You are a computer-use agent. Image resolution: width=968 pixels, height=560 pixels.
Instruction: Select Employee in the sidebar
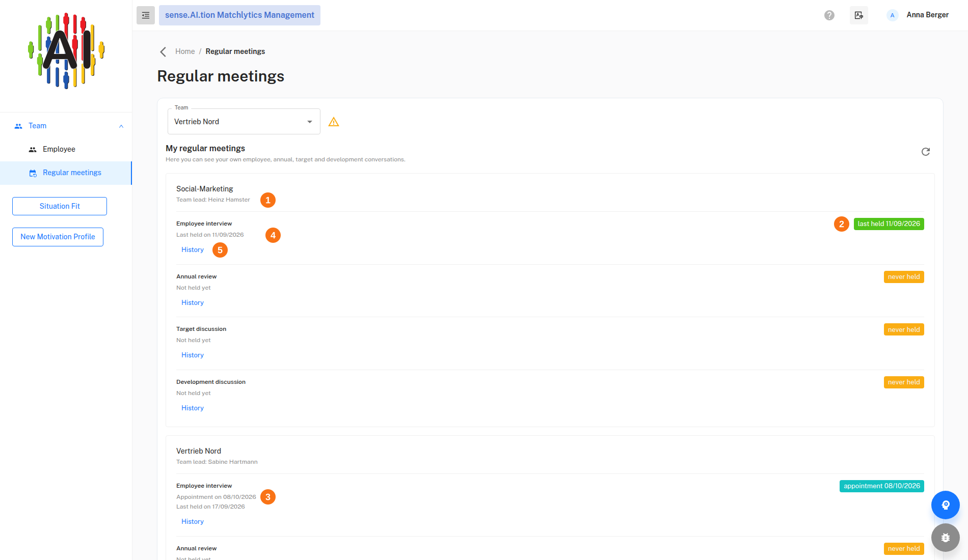[x=66, y=149]
